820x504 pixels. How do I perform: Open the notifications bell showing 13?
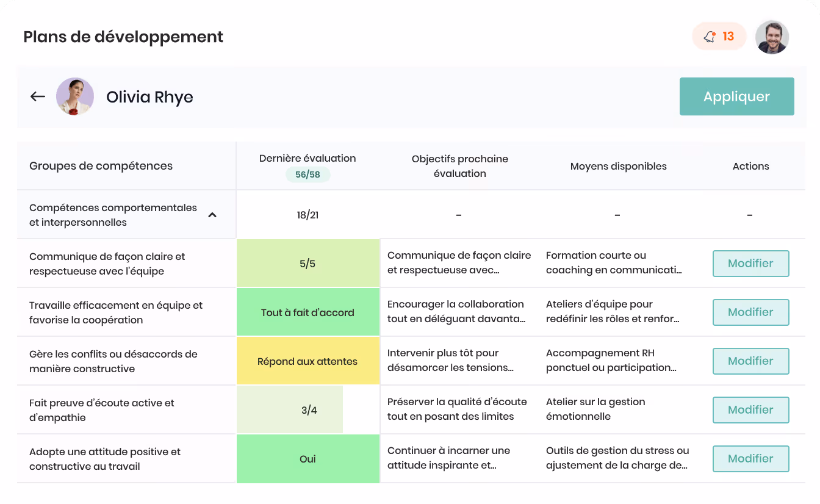click(x=719, y=37)
